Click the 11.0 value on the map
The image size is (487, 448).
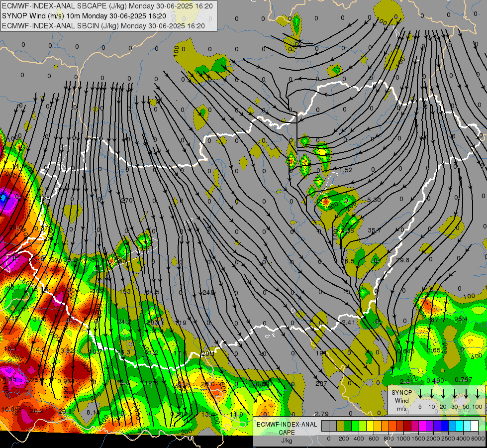[x=236, y=415]
